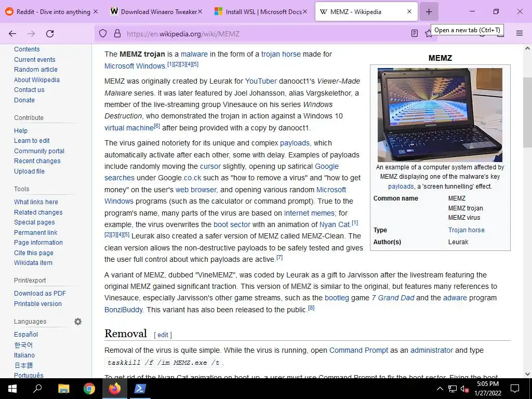Follow the trojan horse link in intro
532x399 pixels.
pyautogui.click(x=281, y=54)
